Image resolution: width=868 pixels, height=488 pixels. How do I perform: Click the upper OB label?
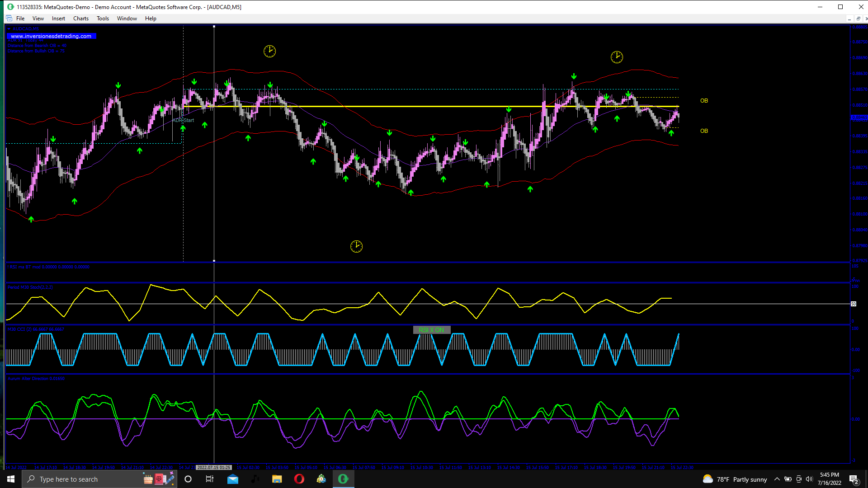coord(704,101)
